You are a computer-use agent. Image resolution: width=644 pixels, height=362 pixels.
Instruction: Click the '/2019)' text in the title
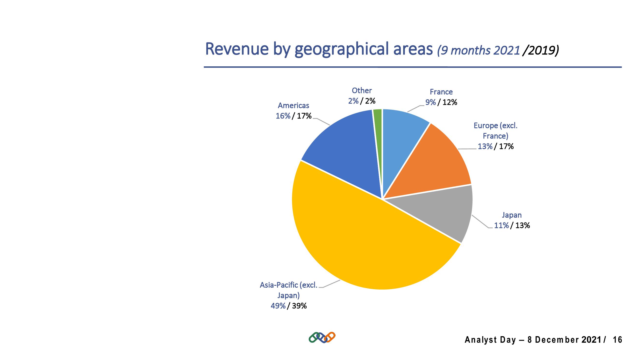(x=541, y=51)
